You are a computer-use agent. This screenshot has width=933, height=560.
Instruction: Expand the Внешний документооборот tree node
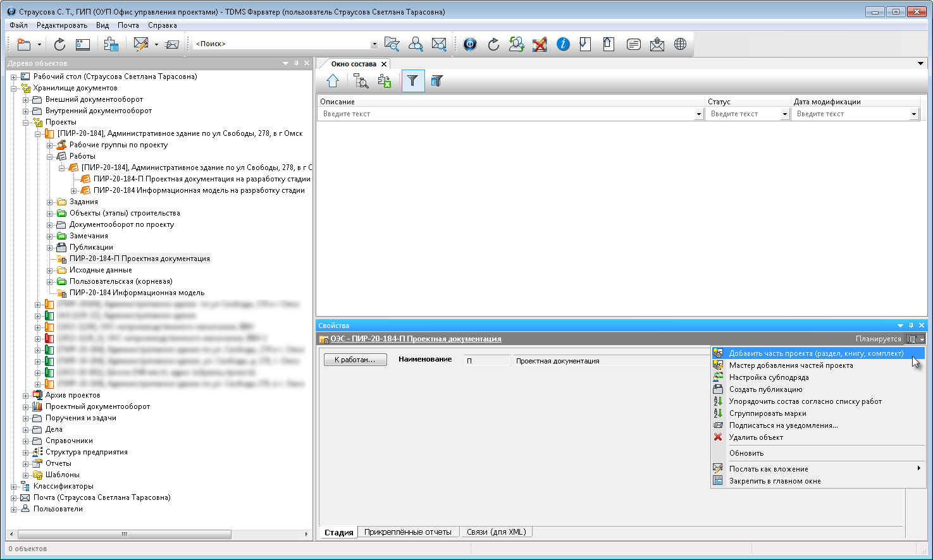[x=26, y=100]
